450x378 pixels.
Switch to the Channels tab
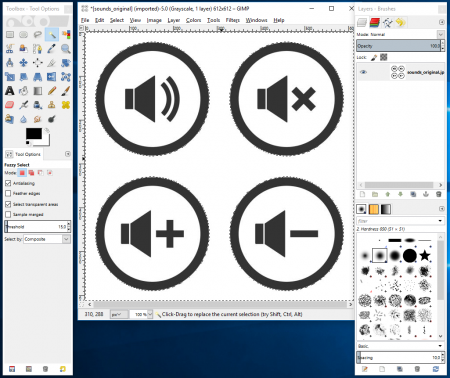click(x=375, y=23)
